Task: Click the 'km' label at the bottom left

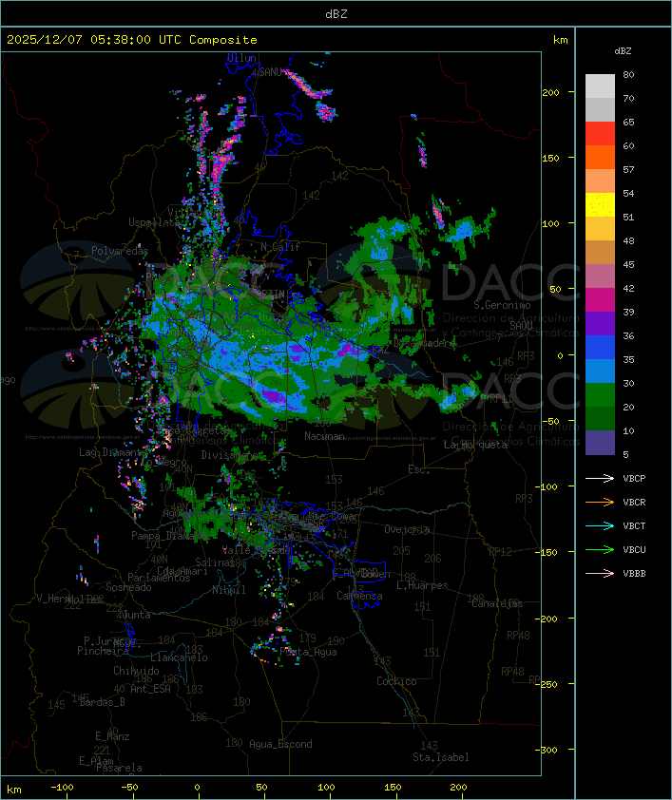Action: [13, 790]
